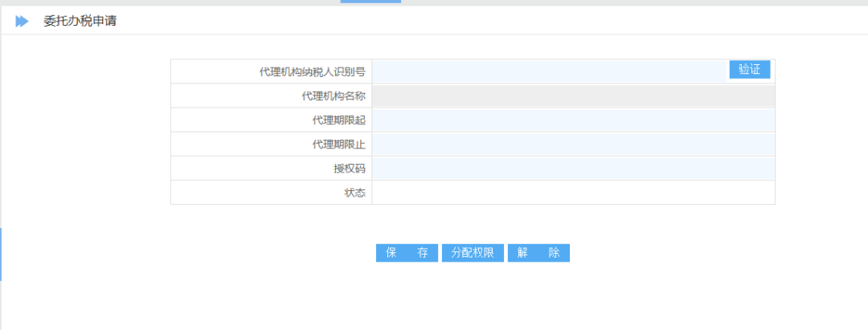Click the 代理机构纳税人识别号 label
The height and width of the screenshot is (330, 868).
point(313,72)
